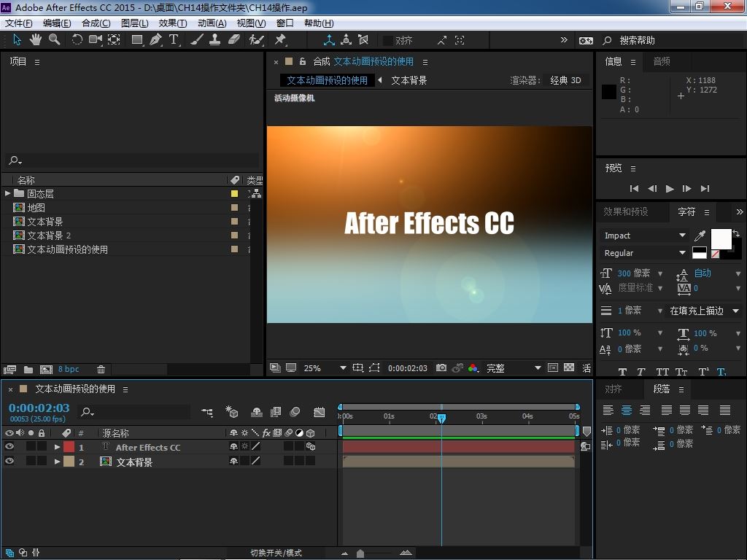Image resolution: width=747 pixels, height=560 pixels.
Task: Select the Clone Stamp tool
Action: (x=215, y=40)
